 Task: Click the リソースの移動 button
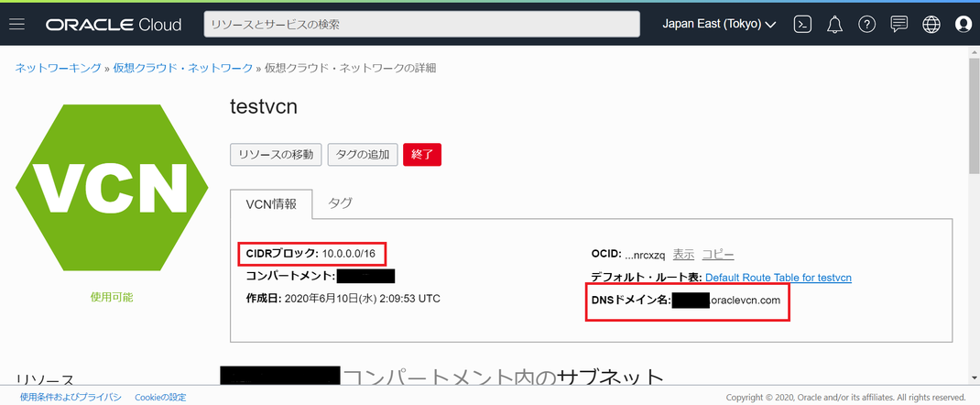(276, 154)
